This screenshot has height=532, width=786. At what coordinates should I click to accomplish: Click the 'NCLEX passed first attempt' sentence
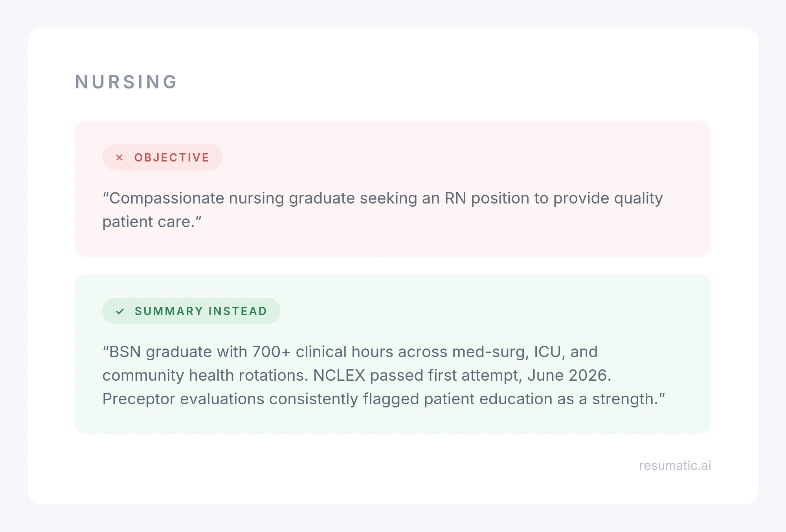462,376
